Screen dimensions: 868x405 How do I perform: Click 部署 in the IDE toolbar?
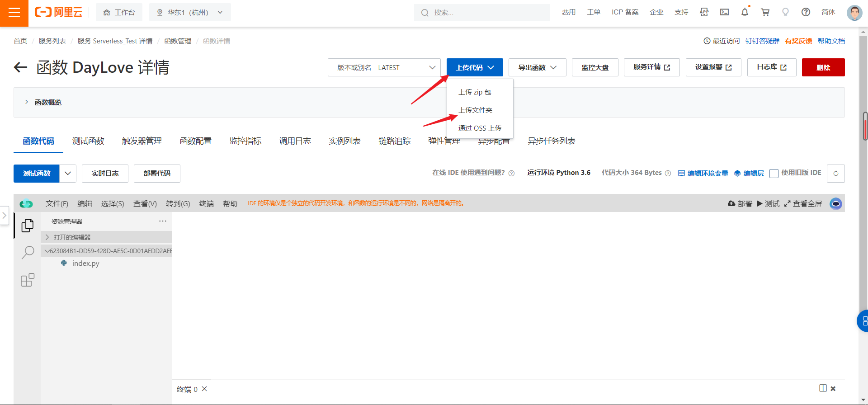[x=740, y=204]
